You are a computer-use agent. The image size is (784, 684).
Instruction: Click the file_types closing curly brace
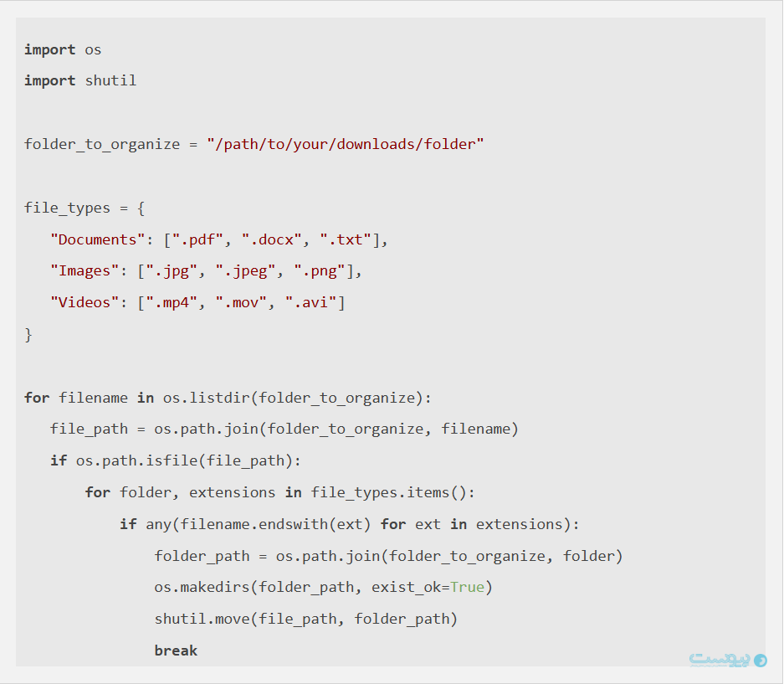(x=28, y=334)
